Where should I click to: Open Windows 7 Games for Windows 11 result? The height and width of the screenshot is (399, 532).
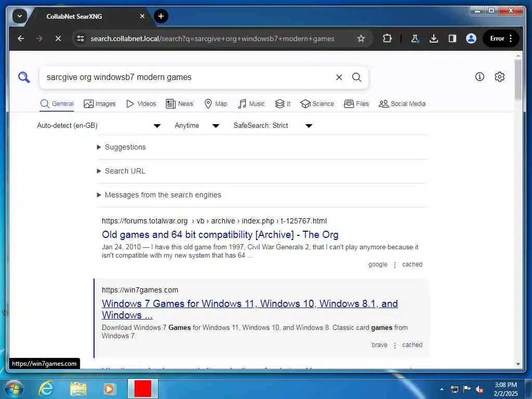[x=250, y=309]
